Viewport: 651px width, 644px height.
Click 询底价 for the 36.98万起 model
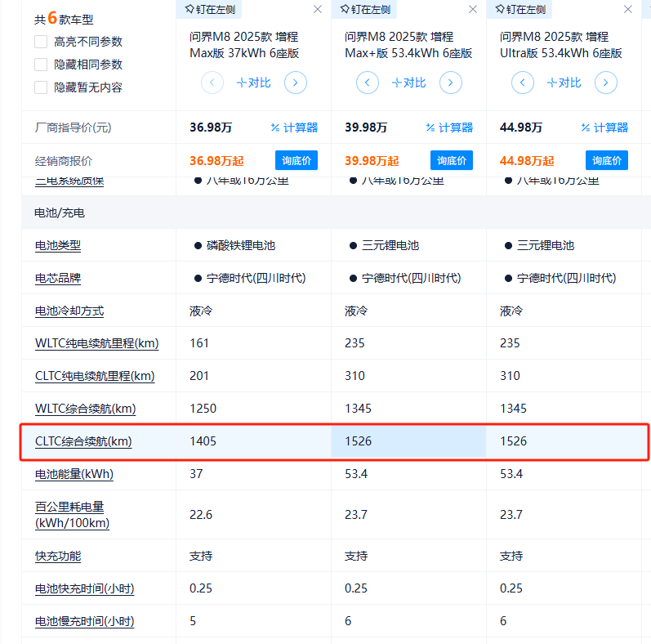[297, 160]
